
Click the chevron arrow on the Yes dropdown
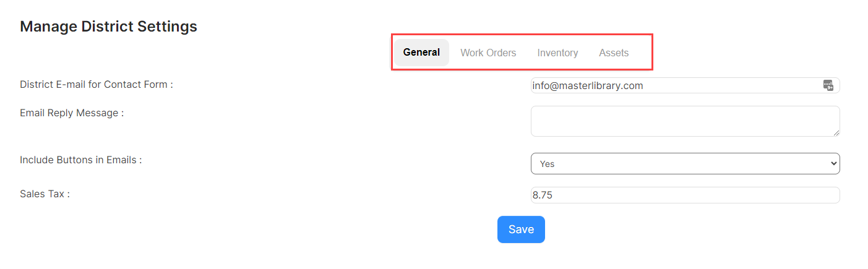(833, 164)
